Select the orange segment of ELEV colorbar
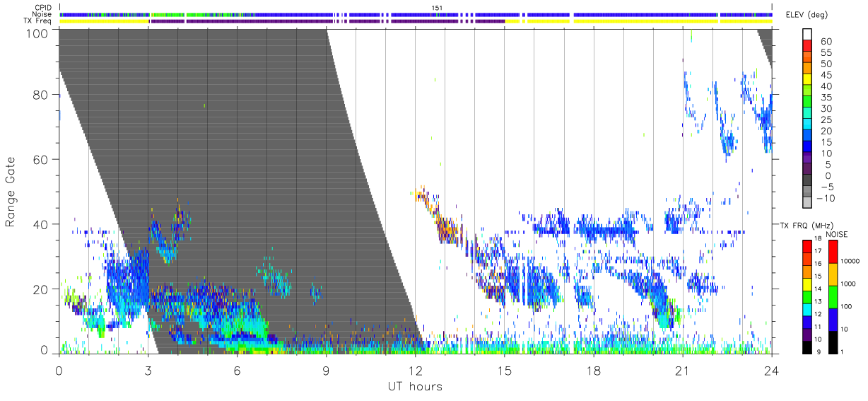Screen dimensions: 868x401 pos(807,68)
